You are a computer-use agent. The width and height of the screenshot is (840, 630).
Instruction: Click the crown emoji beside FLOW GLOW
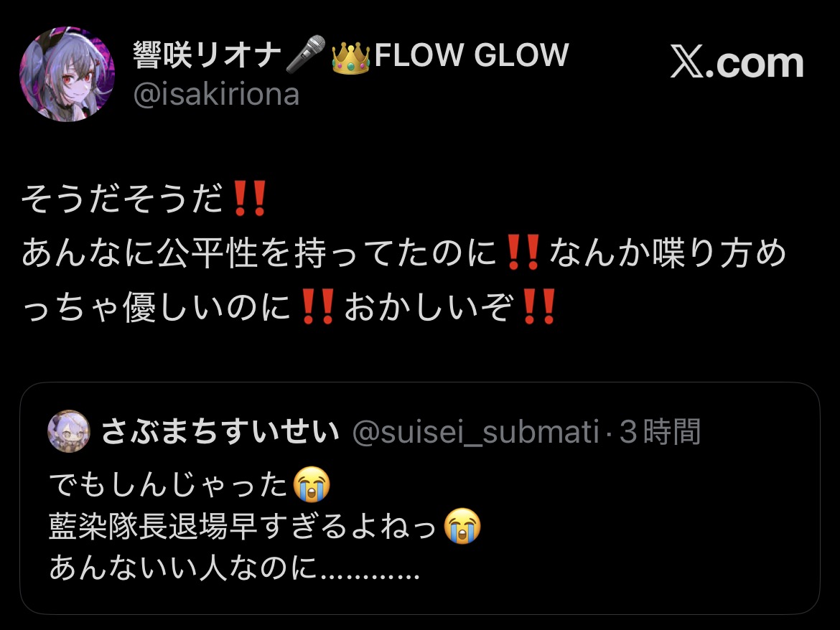351,56
